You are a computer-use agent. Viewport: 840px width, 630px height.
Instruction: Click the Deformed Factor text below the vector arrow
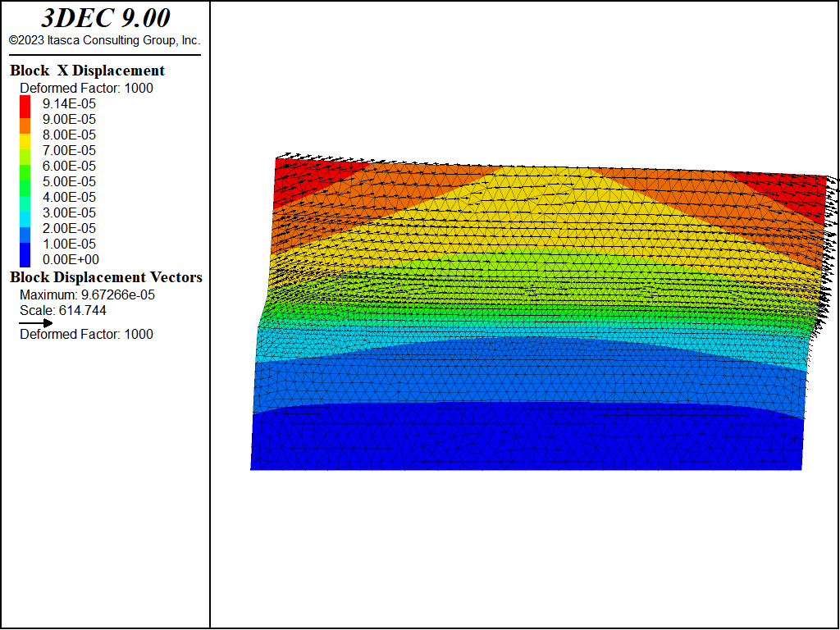coord(86,334)
